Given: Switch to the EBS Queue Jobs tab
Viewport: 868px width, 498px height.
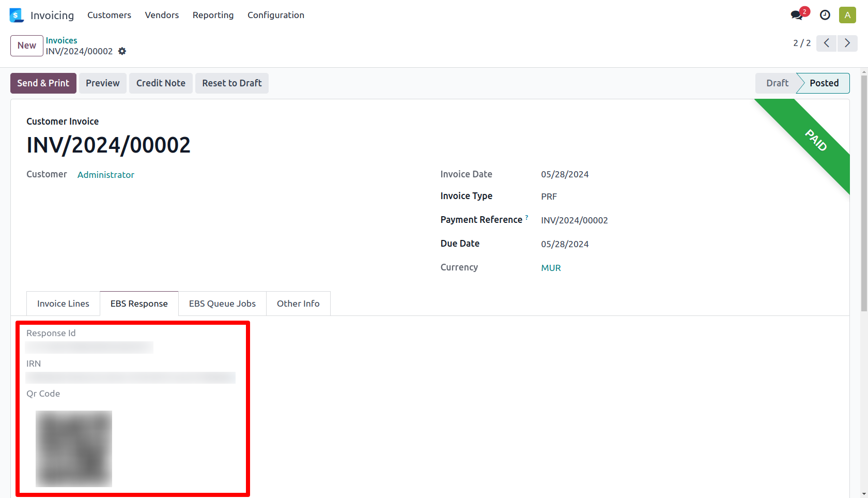Looking at the screenshot, I should pyautogui.click(x=222, y=304).
